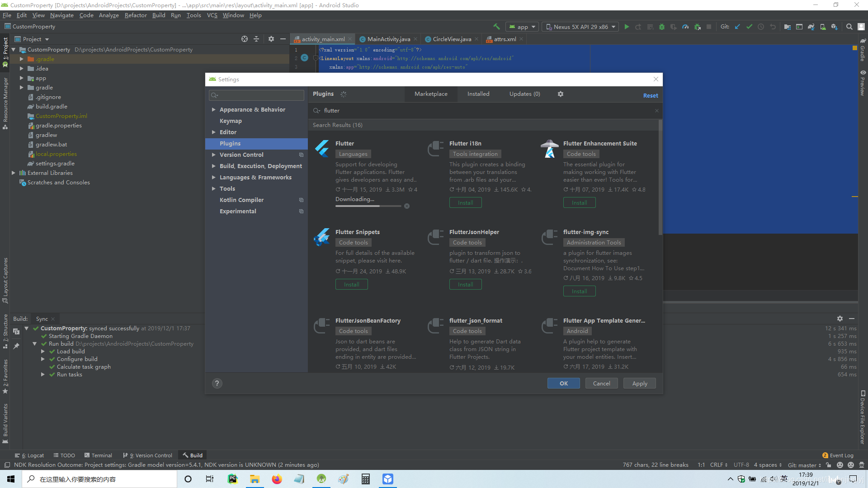The width and height of the screenshot is (868, 488).
Task: Expand Appearance & Behavior settings
Action: (213, 109)
